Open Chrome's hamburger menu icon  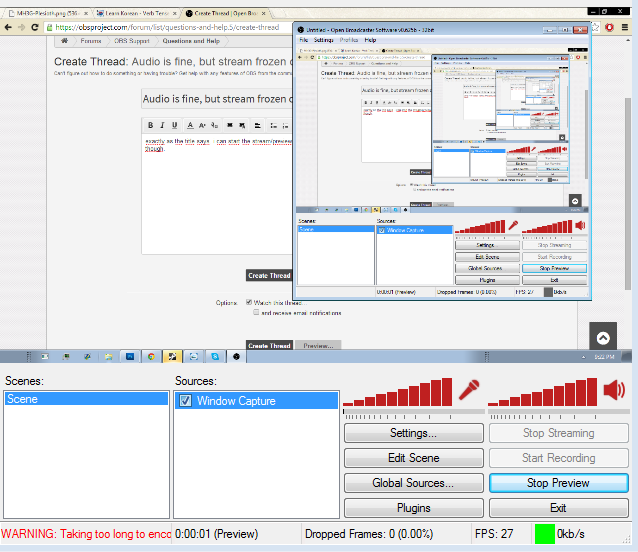pos(625,27)
